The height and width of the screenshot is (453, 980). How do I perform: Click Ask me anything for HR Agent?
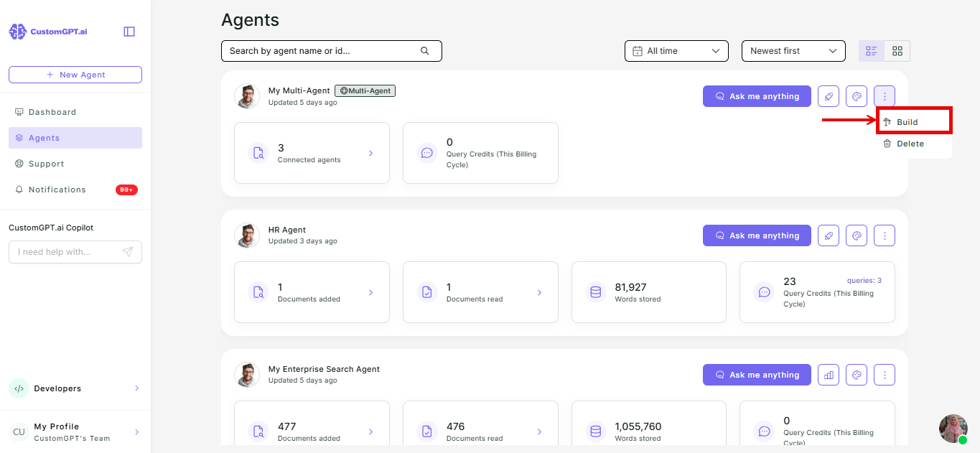757,235
